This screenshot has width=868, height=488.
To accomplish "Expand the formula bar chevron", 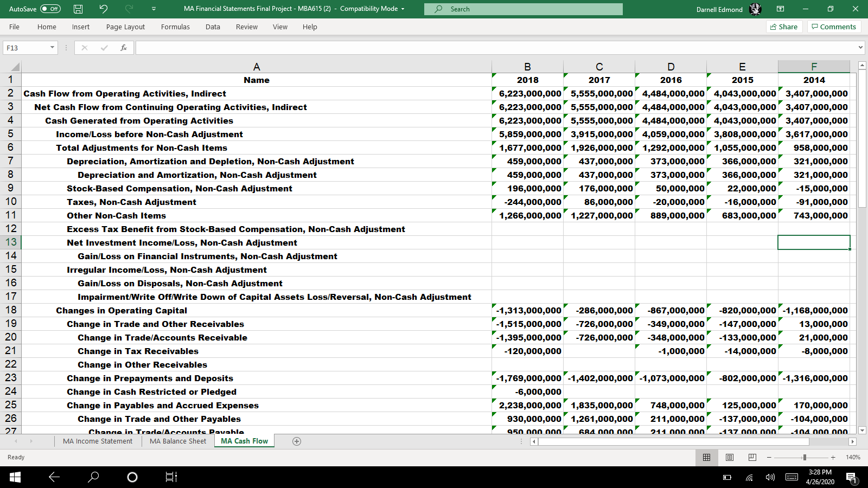I will 861,48.
